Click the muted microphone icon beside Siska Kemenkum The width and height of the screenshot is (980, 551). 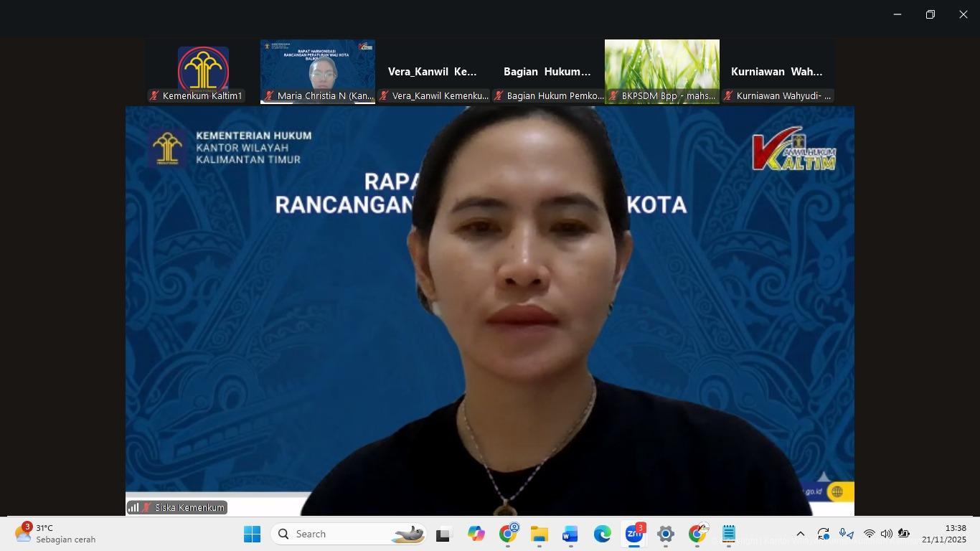tap(146, 507)
